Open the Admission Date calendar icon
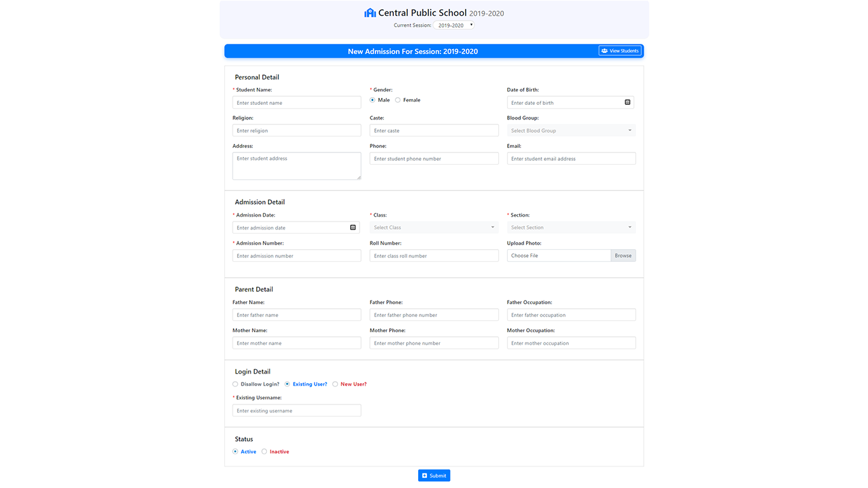868x488 pixels. (353, 227)
